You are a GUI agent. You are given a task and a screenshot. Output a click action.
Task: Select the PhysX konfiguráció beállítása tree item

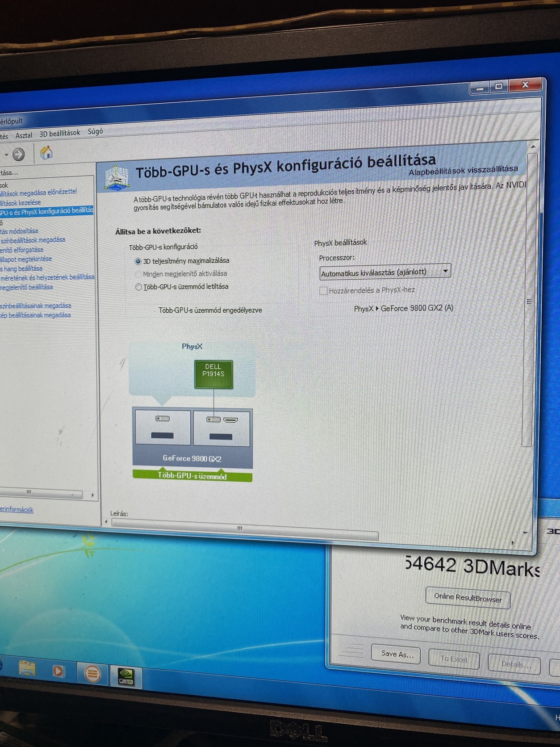46,211
